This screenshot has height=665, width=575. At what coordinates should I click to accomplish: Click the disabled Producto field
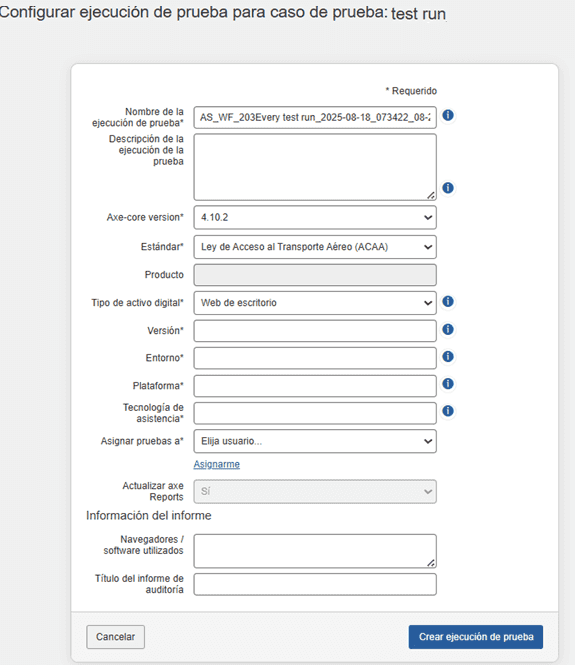(x=315, y=275)
